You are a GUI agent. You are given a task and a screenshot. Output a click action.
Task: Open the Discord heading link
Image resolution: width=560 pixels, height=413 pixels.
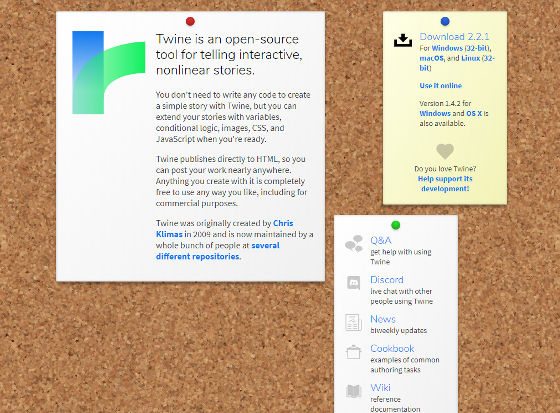(x=387, y=280)
